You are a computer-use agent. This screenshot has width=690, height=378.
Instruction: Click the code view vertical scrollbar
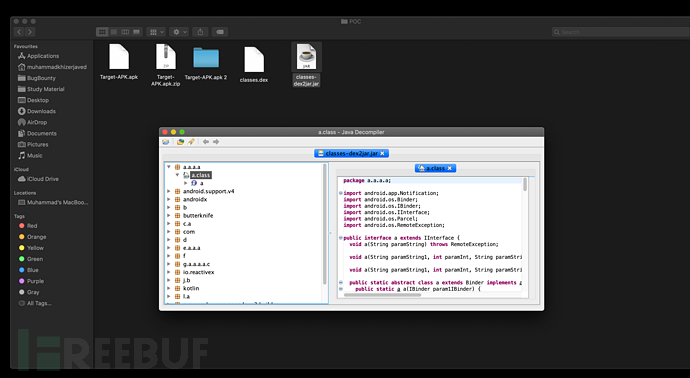[525, 185]
